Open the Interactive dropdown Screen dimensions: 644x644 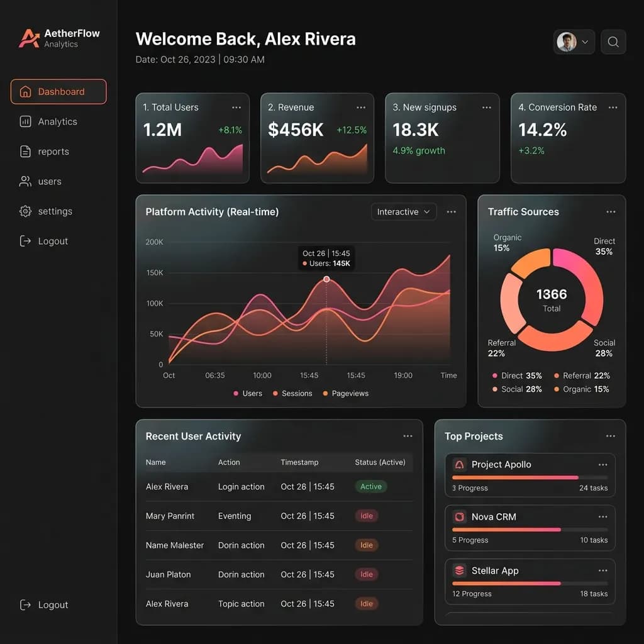(404, 212)
